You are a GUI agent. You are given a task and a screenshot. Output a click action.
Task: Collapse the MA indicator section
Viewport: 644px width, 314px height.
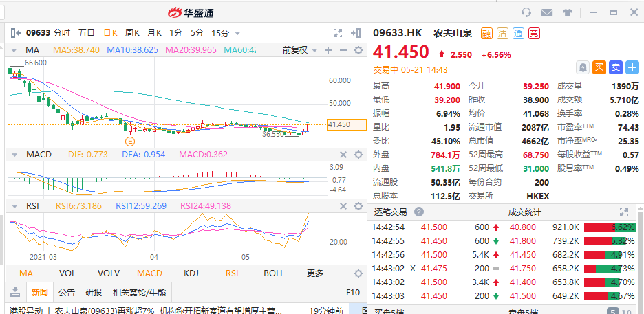pos(14,50)
